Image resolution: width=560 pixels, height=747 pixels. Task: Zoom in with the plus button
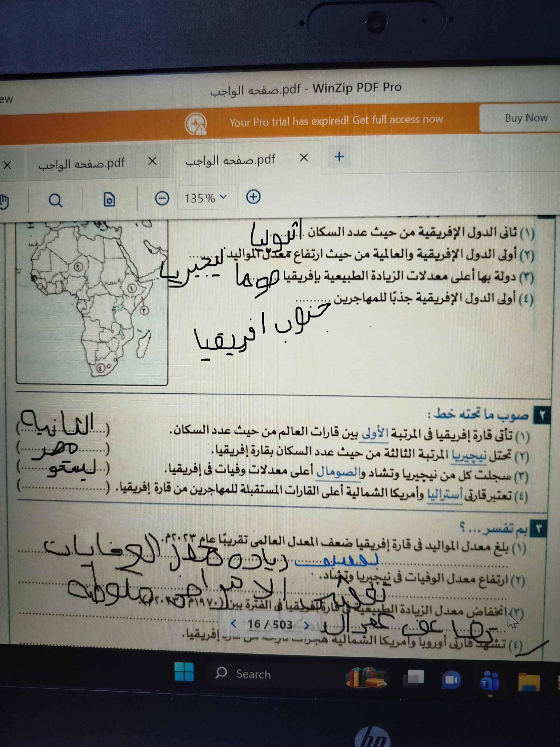[x=253, y=197]
